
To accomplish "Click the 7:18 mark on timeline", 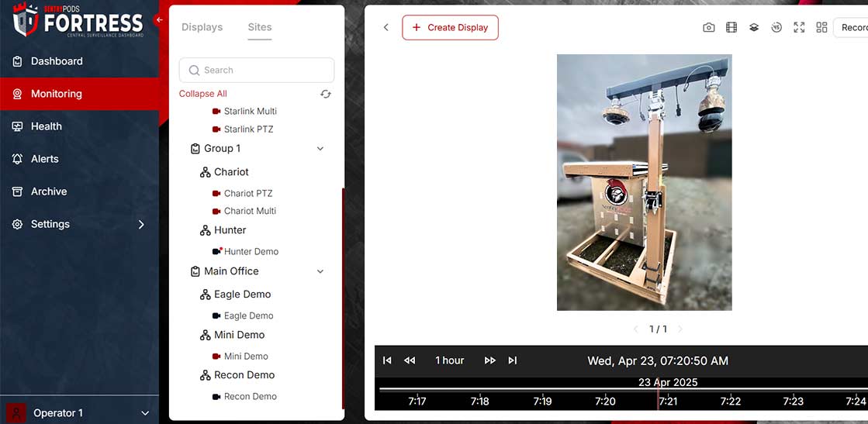I will 480,402.
